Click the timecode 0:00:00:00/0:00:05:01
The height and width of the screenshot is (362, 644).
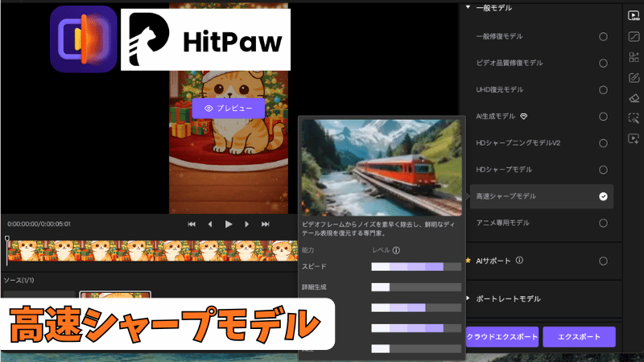pos(39,224)
